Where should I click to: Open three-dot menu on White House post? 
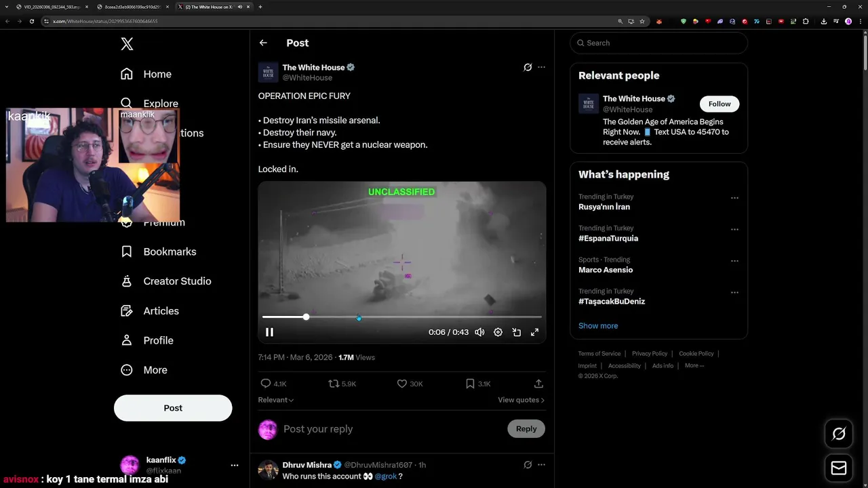coord(541,67)
